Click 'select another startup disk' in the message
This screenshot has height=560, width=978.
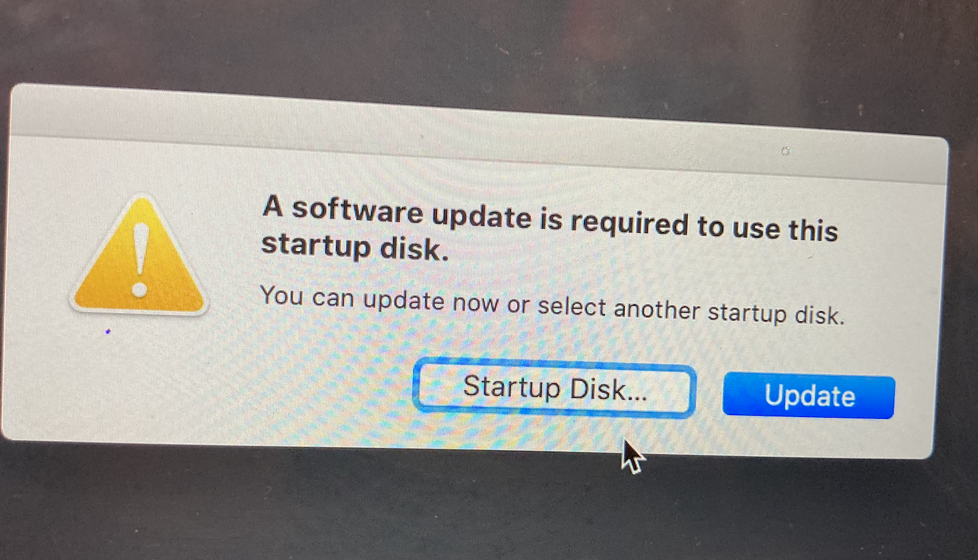tap(691, 311)
